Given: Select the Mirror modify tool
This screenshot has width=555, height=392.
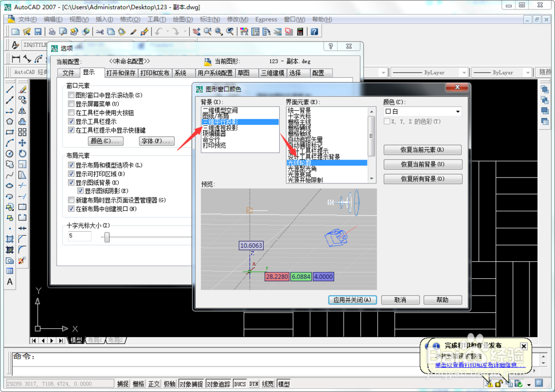Looking at the screenshot, I should pos(22,111).
